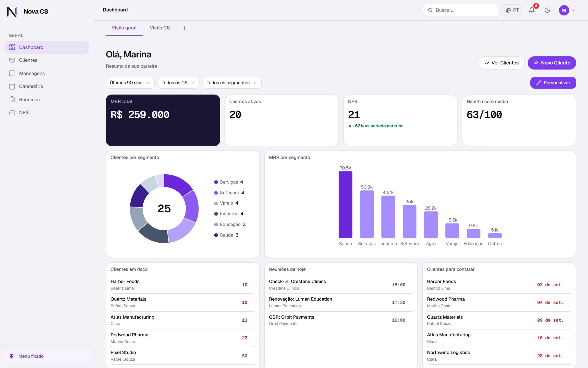Open NPS page from the sidebar
This screenshot has width=588, height=368.
(47, 113)
